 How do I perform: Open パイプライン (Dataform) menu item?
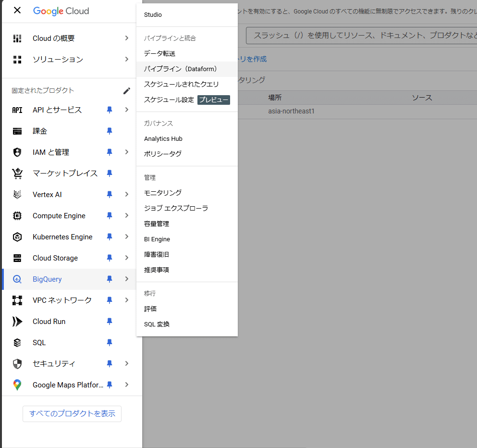coord(187,69)
